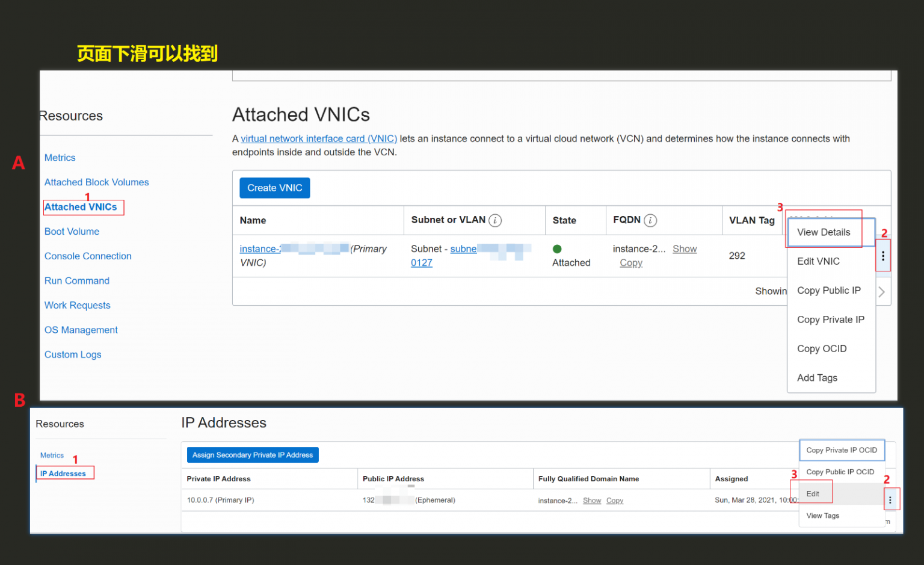Image resolution: width=924 pixels, height=565 pixels.
Task: Open IP Addresses in lower Resources sidebar
Action: click(x=63, y=474)
